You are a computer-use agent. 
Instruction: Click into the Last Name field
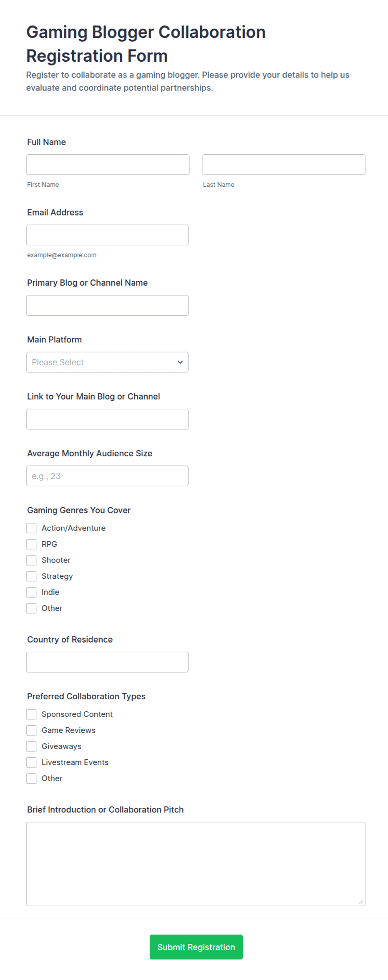pyautogui.click(x=284, y=165)
